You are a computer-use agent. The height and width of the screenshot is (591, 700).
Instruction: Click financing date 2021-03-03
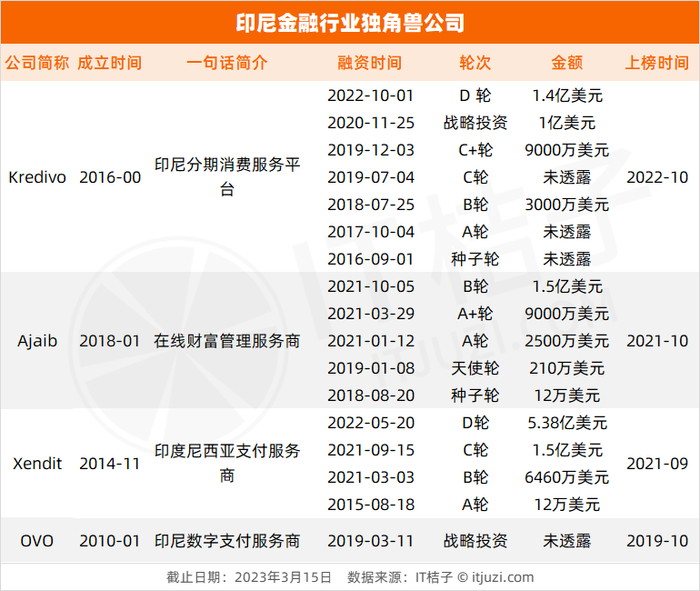pyautogui.click(x=371, y=478)
